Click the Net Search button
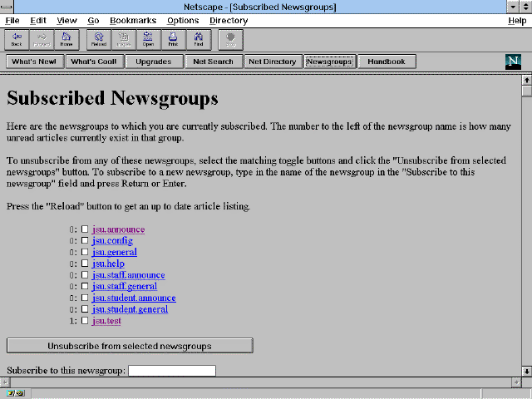The width and height of the screenshot is (532, 399). [x=214, y=62]
